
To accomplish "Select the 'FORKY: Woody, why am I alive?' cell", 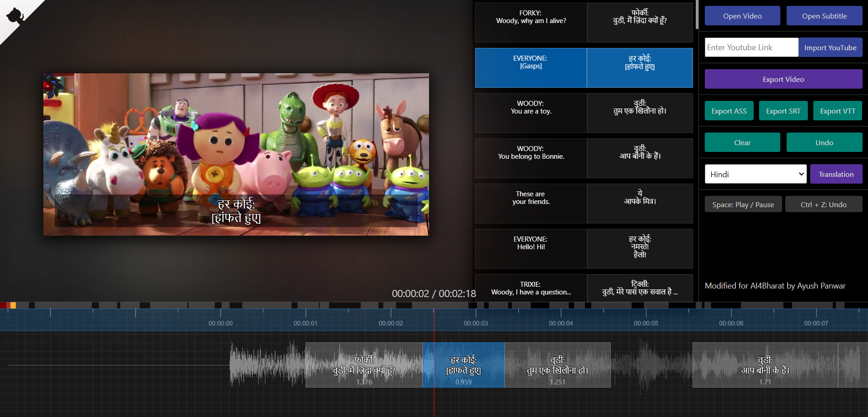I will click(531, 23).
